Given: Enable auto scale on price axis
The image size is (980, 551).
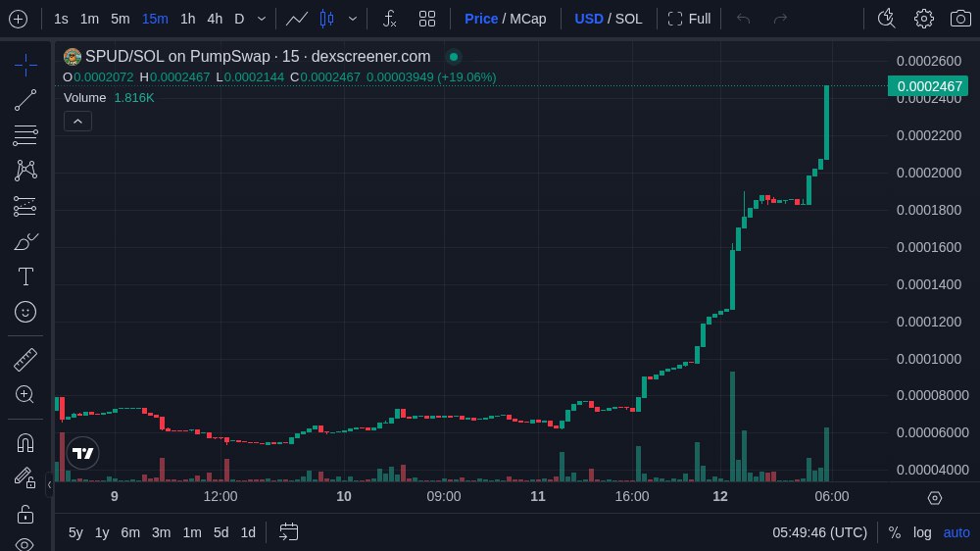Looking at the screenshot, I should pos(956,532).
